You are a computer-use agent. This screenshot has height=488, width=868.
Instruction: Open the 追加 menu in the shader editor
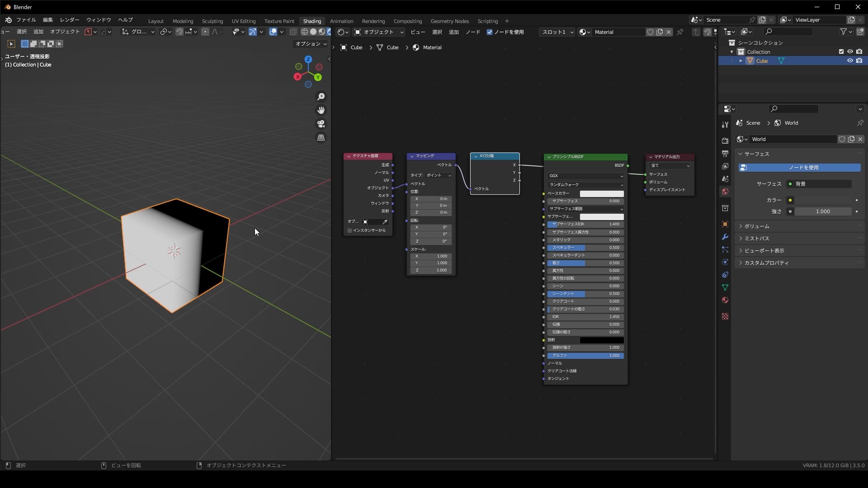(454, 32)
